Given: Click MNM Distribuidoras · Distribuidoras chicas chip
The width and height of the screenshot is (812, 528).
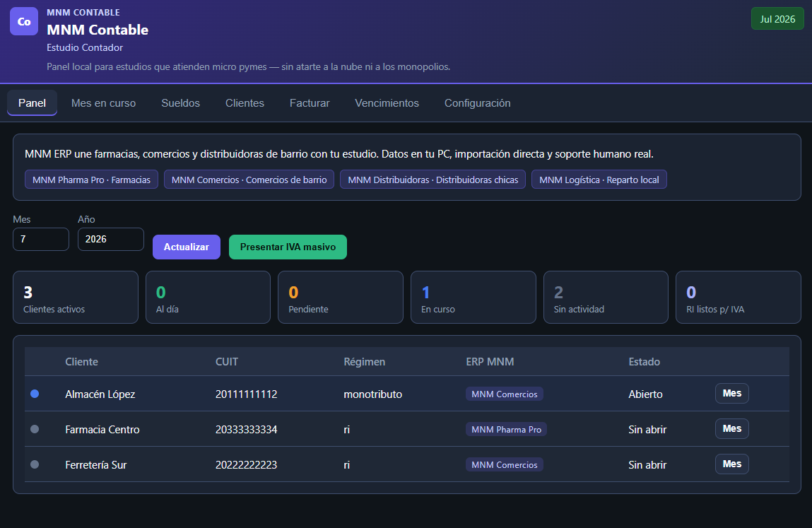Looking at the screenshot, I should coord(433,180).
